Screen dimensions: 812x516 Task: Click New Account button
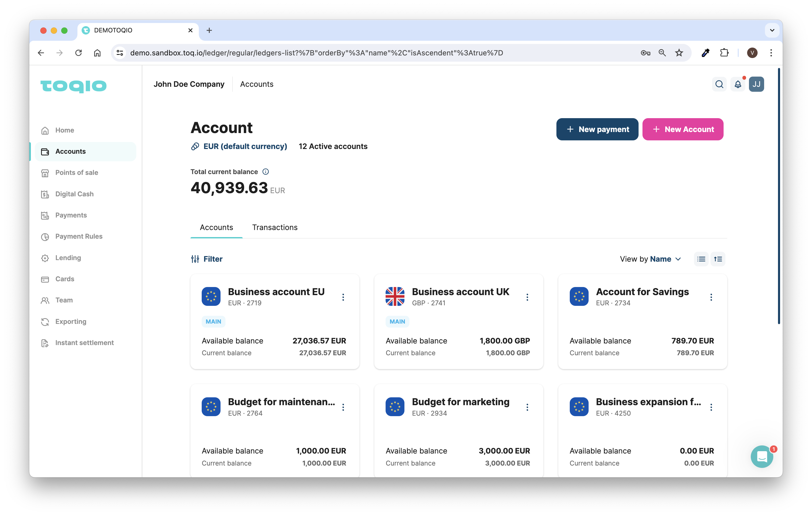click(683, 129)
